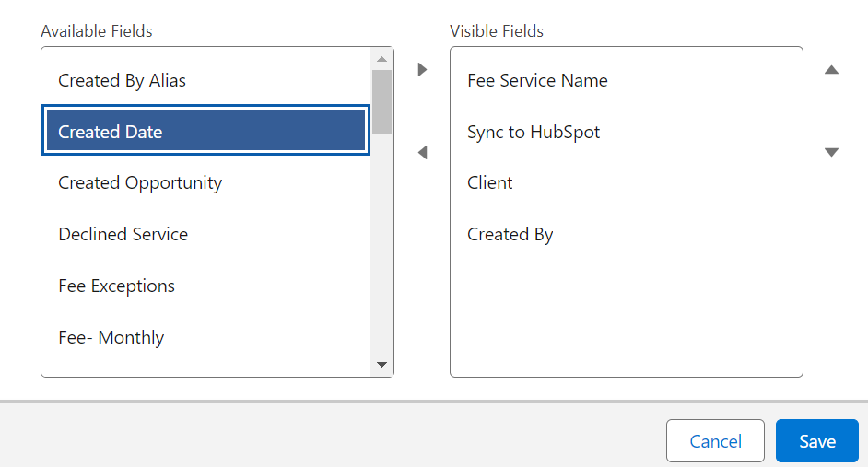The height and width of the screenshot is (467, 868).
Task: Click the Available Fields scroll down arrow
Action: [x=381, y=364]
